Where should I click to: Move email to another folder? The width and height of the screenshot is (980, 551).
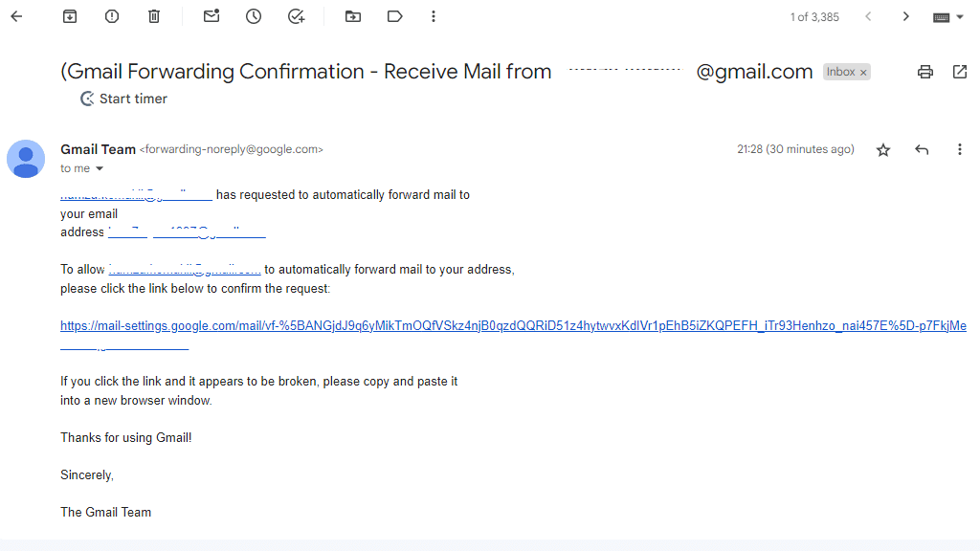tap(353, 16)
